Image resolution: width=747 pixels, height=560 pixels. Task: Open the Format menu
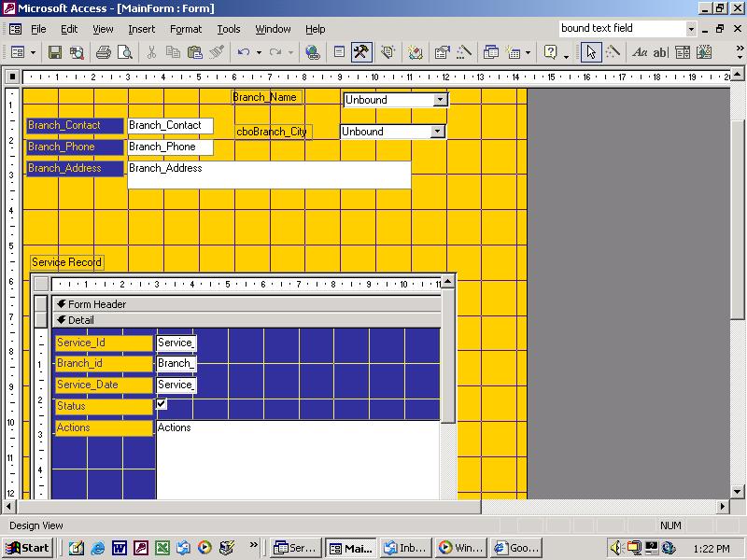tap(186, 29)
